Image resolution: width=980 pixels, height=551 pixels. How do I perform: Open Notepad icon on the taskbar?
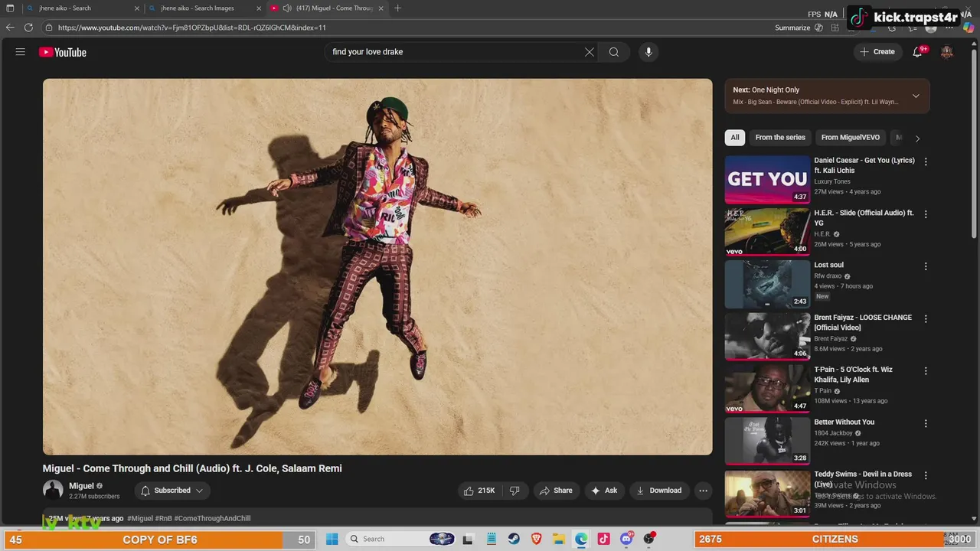[x=492, y=539]
